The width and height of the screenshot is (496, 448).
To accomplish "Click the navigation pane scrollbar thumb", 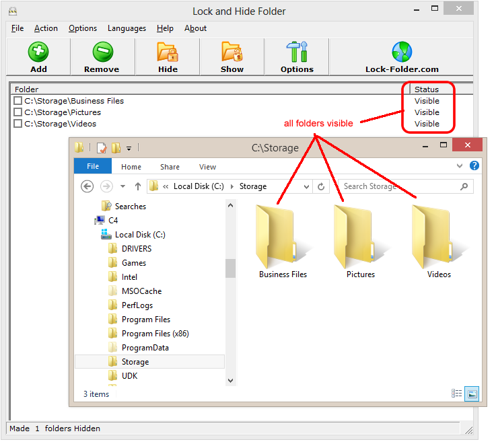I will (231, 268).
